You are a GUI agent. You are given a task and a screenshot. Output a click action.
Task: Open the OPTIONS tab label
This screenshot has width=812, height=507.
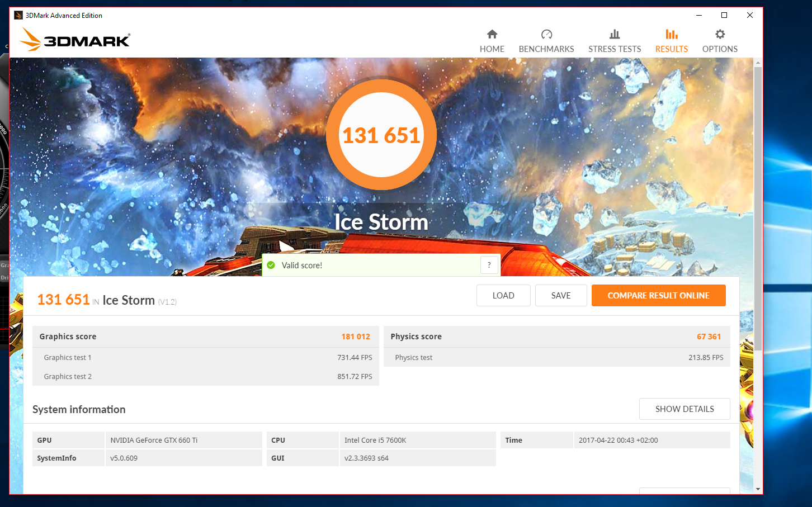click(x=720, y=49)
